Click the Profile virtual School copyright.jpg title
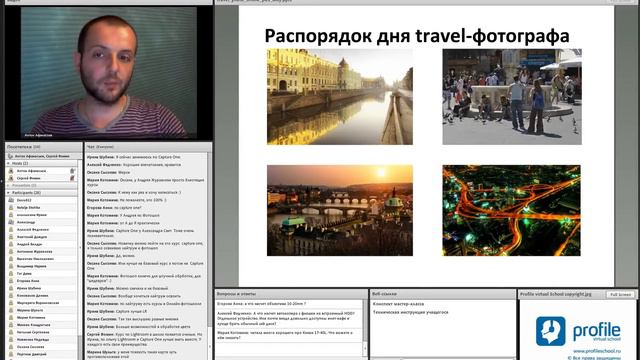Image resolution: width=640 pixels, height=360 pixels. [x=556, y=294]
